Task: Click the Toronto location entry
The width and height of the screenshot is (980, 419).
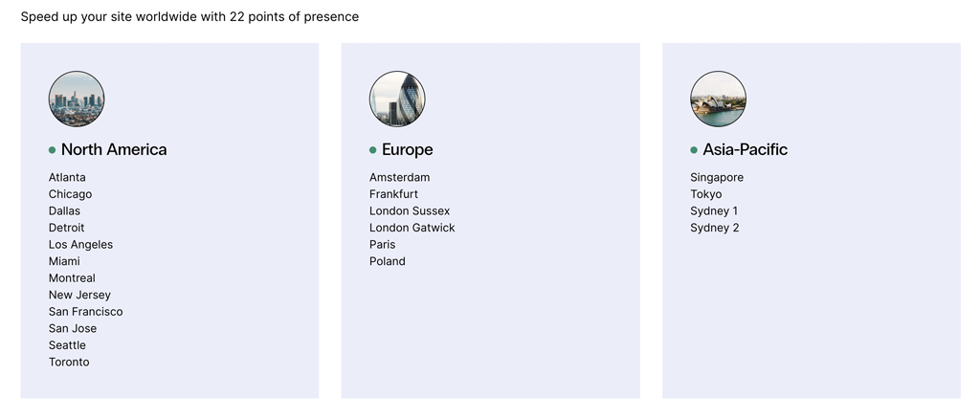Action: tap(69, 363)
